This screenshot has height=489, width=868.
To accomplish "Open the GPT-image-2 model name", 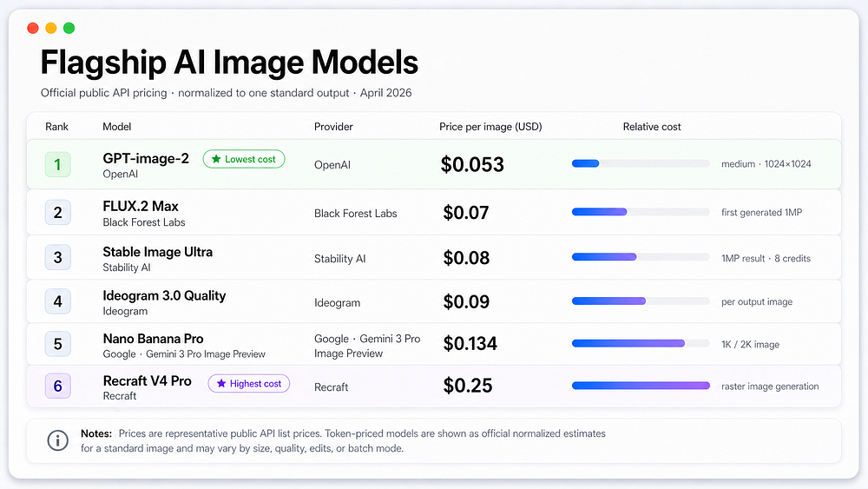I will click(146, 158).
